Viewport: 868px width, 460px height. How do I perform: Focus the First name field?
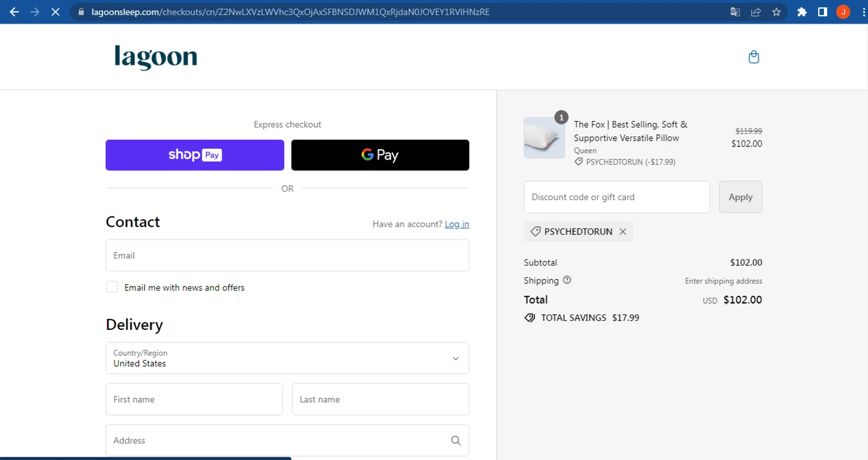point(194,399)
